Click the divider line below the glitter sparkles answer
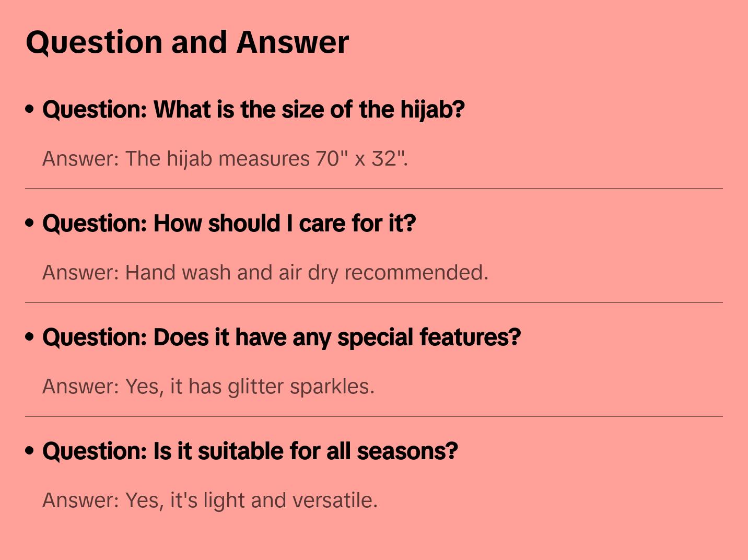The image size is (748, 560). coord(373,416)
